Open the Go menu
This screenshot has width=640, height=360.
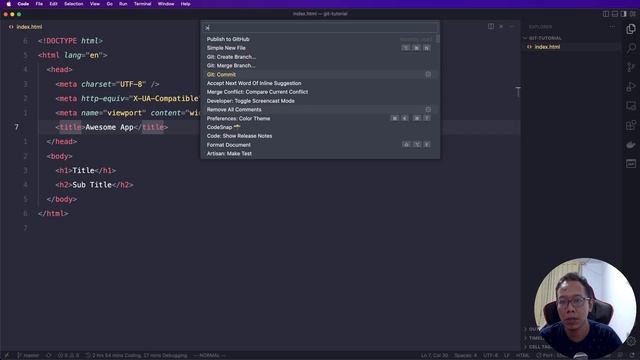[109, 4]
